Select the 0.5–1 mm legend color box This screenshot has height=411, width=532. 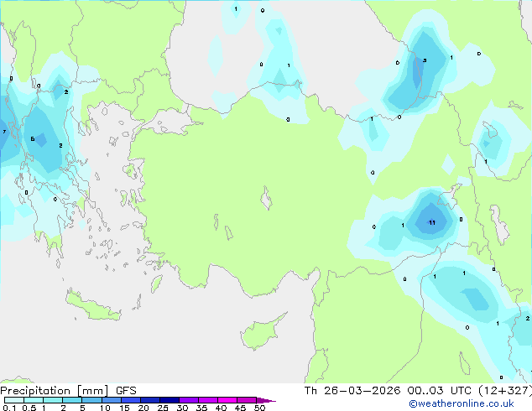[34, 400]
